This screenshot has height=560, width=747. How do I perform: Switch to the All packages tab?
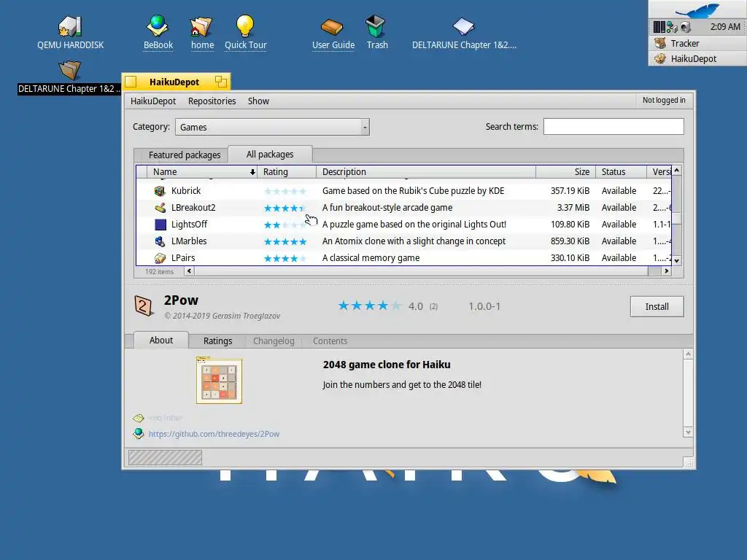(270, 155)
